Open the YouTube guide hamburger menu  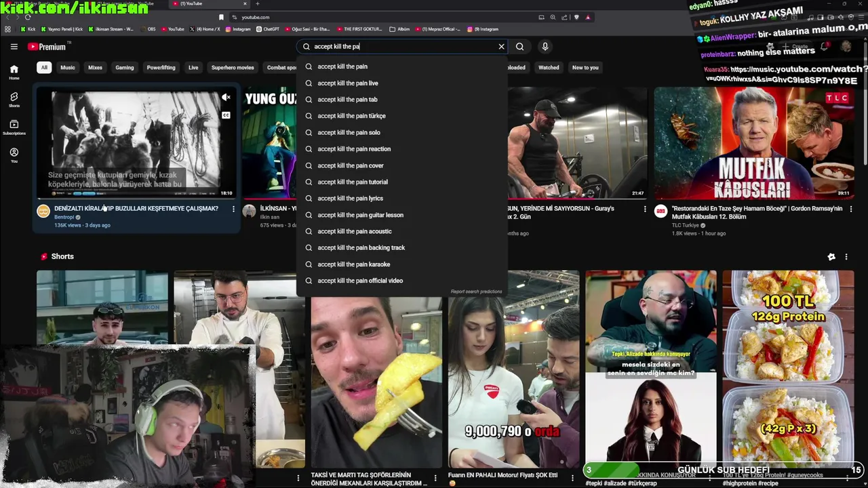click(x=14, y=47)
